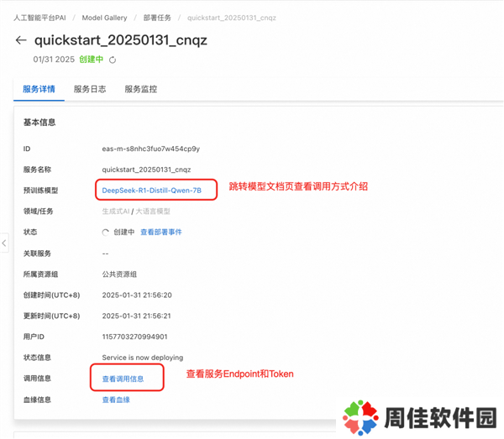Click the 生成式AI domain text
This screenshot has height=439, width=504.
click(116, 212)
